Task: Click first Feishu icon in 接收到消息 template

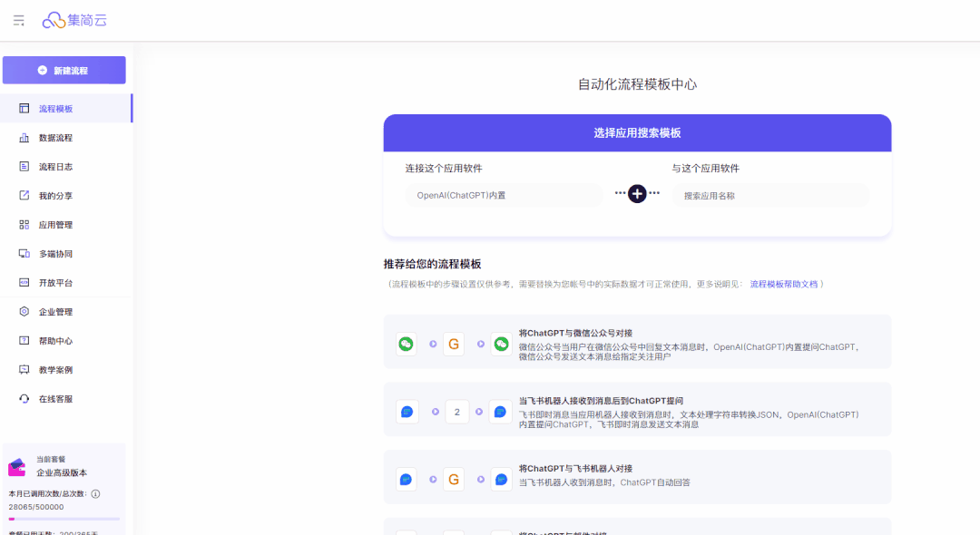Action: pyautogui.click(x=407, y=412)
